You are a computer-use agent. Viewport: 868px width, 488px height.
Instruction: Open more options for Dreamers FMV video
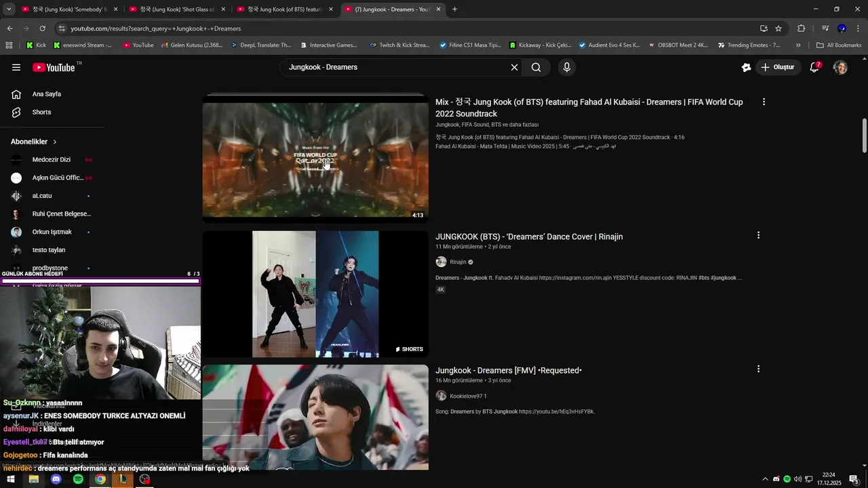coord(758,369)
